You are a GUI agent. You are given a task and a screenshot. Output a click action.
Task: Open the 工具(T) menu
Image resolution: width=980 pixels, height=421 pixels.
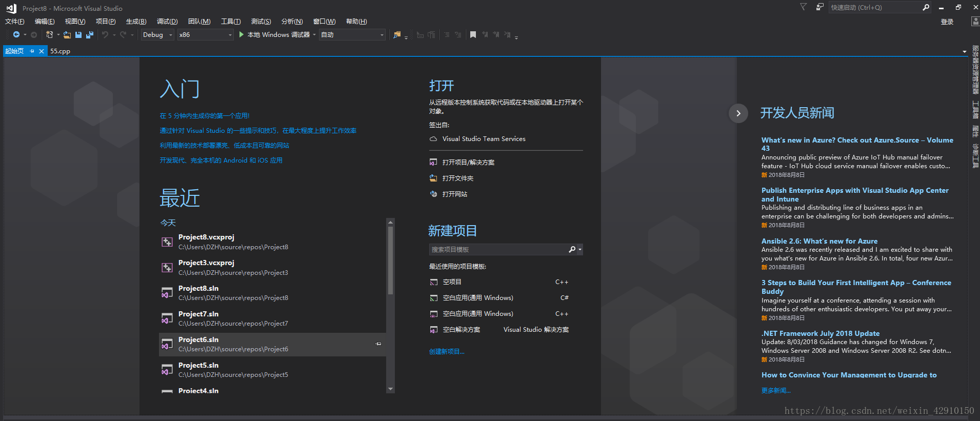coord(231,22)
